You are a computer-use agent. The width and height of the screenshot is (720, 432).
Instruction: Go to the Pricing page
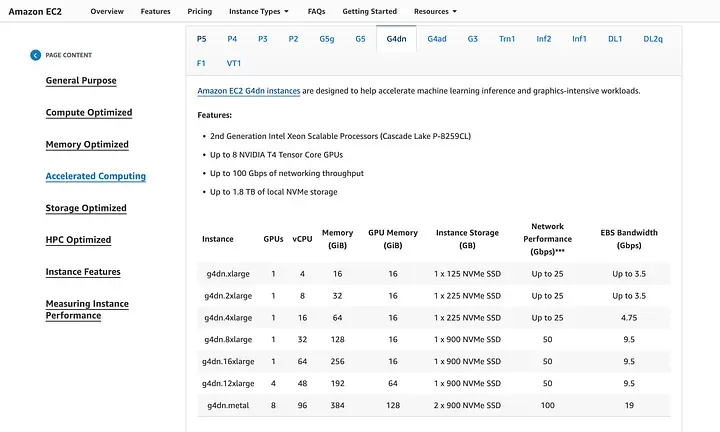point(199,11)
